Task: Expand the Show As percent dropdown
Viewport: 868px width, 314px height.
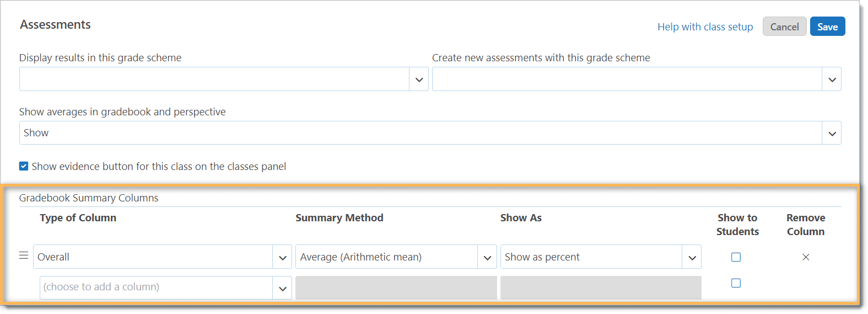Action: coord(591,257)
